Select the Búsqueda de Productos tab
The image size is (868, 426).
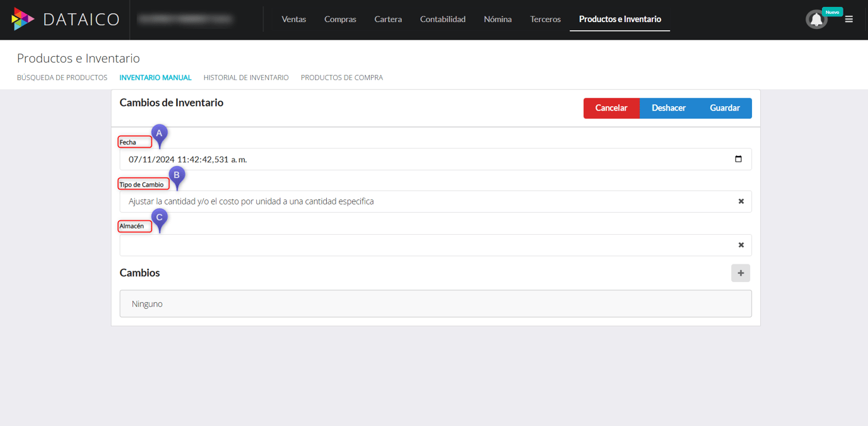[x=62, y=77]
